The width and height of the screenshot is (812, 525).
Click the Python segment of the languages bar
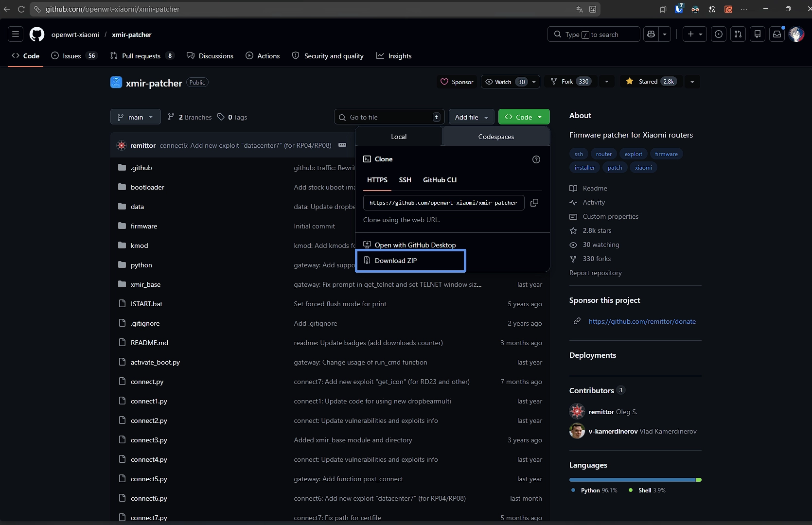click(633, 480)
